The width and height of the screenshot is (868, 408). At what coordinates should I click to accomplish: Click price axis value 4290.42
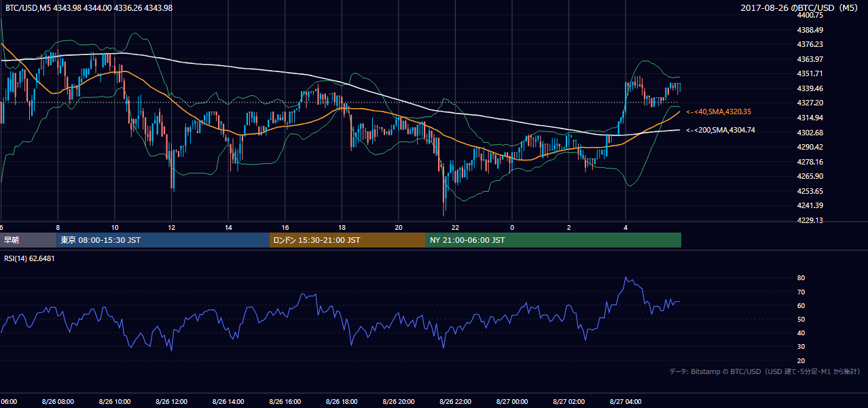(x=810, y=147)
